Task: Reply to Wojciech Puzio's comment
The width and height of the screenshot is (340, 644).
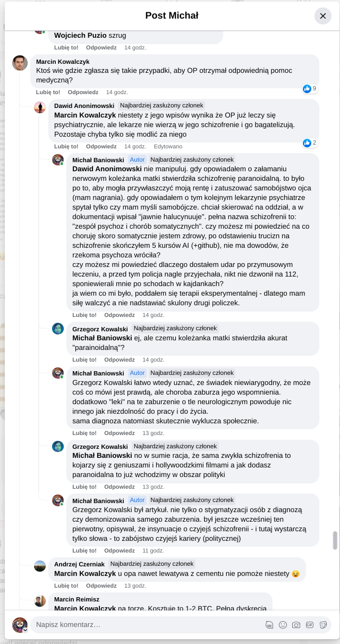Action: pyautogui.click(x=101, y=47)
